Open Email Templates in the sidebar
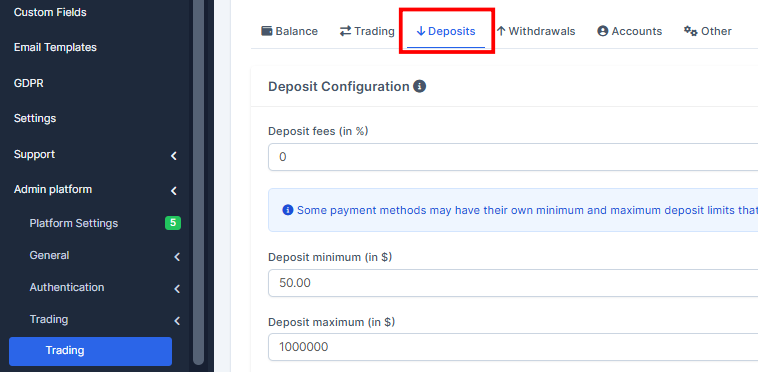Viewport: 758px width, 372px height. point(55,47)
